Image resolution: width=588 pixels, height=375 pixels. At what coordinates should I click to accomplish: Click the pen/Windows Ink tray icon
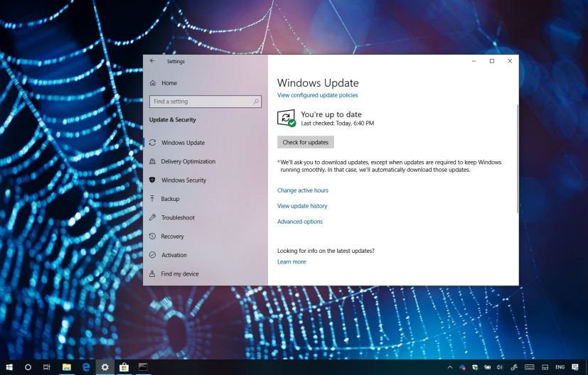[x=514, y=367]
